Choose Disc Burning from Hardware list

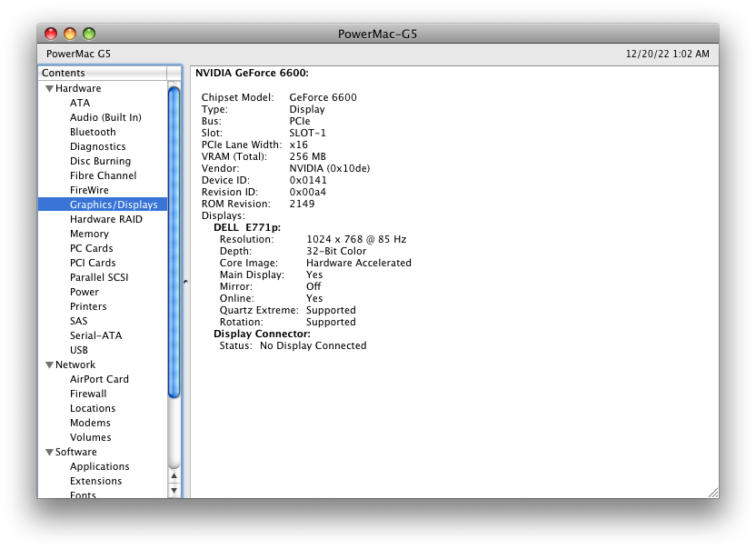click(x=100, y=161)
